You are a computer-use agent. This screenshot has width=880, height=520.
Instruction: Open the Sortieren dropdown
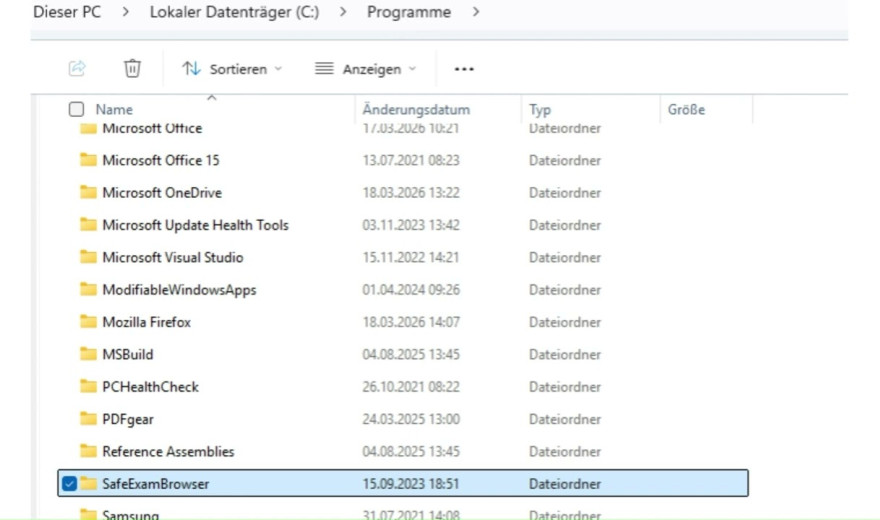click(x=232, y=69)
